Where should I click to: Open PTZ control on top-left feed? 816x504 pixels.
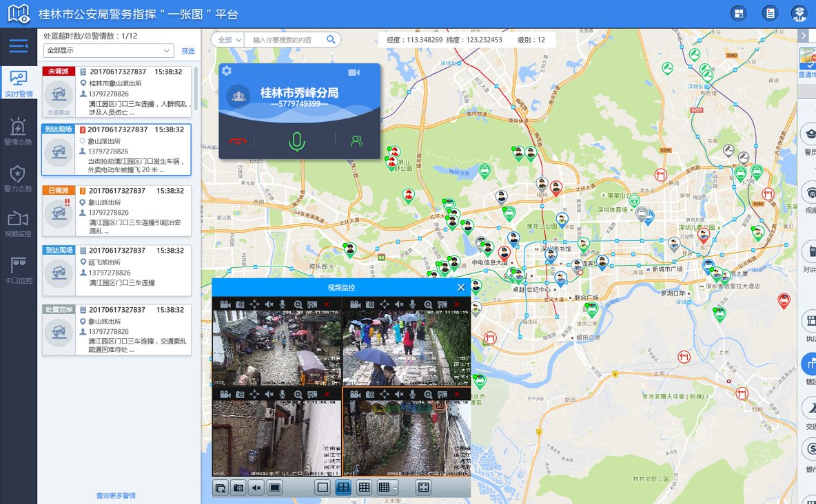click(x=254, y=304)
